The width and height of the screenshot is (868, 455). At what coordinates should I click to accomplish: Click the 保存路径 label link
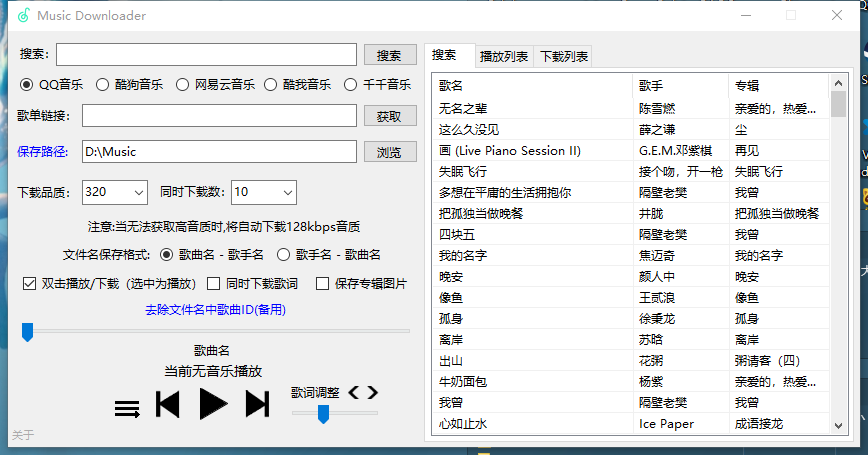pyautogui.click(x=43, y=152)
